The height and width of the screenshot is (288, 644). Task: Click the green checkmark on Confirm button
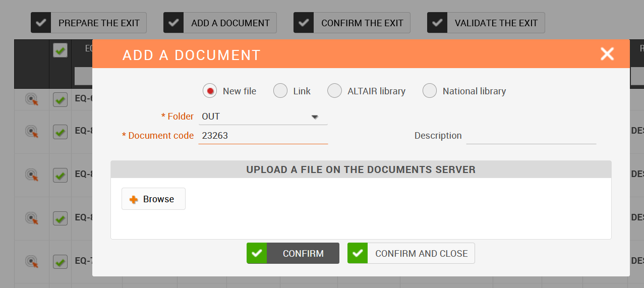(257, 253)
